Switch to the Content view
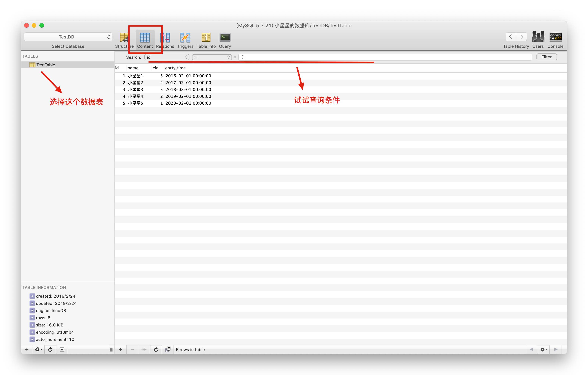This screenshot has height=375, width=588. [x=145, y=40]
